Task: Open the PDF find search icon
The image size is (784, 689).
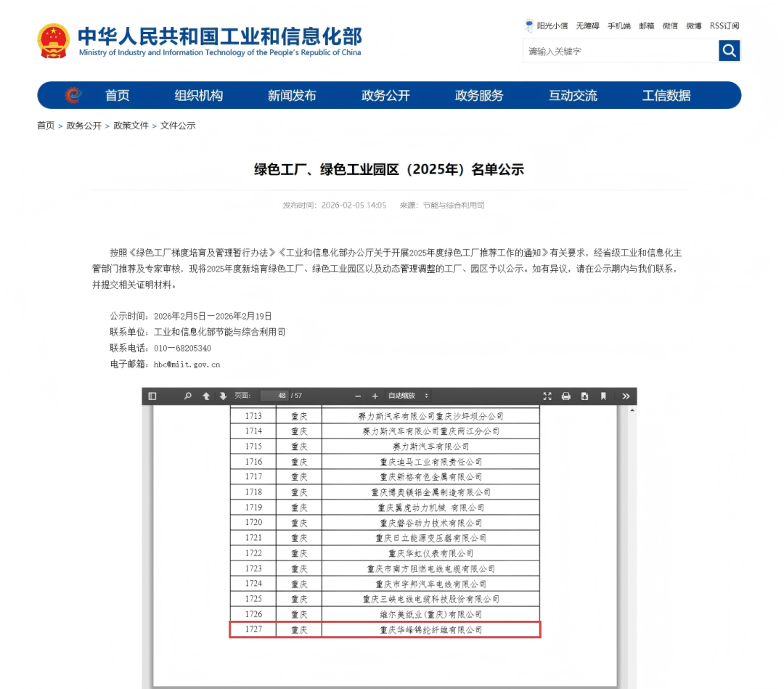Action: tap(187, 396)
